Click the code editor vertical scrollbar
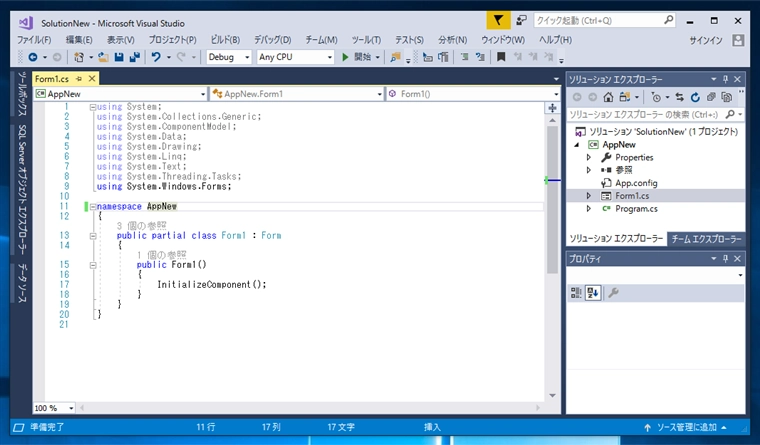The width and height of the screenshot is (760, 445). point(552,200)
